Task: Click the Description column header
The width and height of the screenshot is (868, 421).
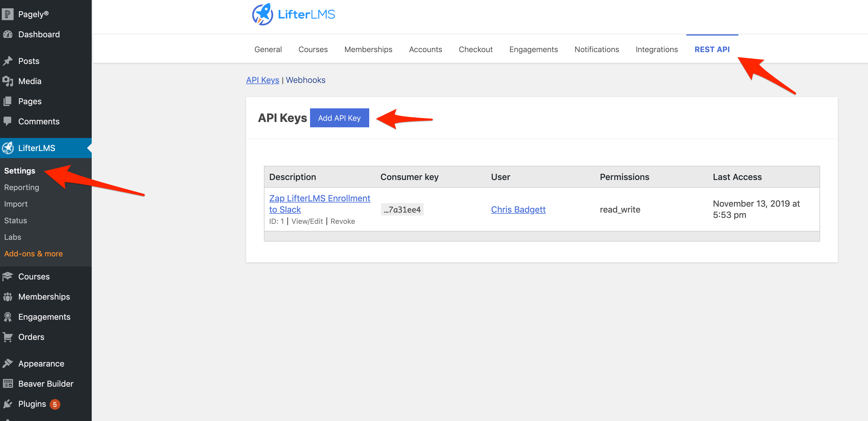Action: pos(292,177)
